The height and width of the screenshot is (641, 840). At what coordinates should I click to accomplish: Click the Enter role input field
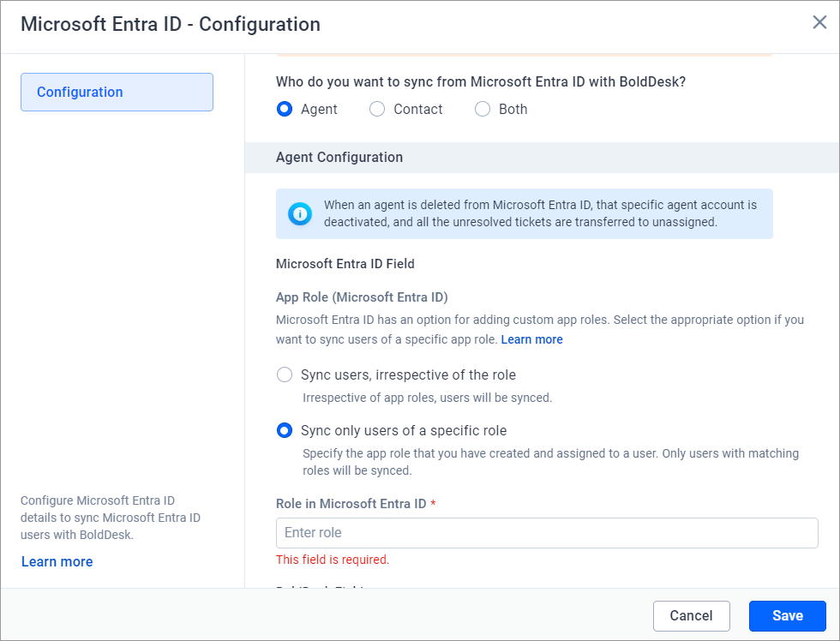547,533
